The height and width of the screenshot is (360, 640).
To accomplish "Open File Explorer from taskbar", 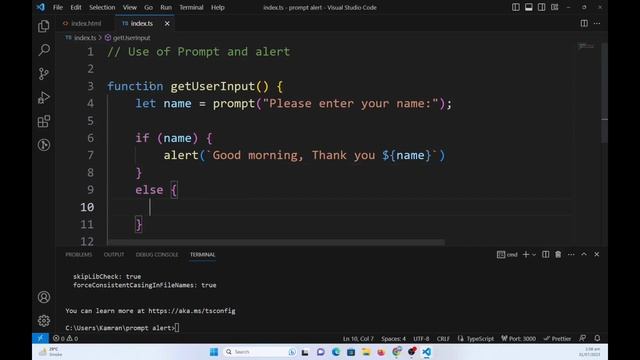I will point(366,352).
